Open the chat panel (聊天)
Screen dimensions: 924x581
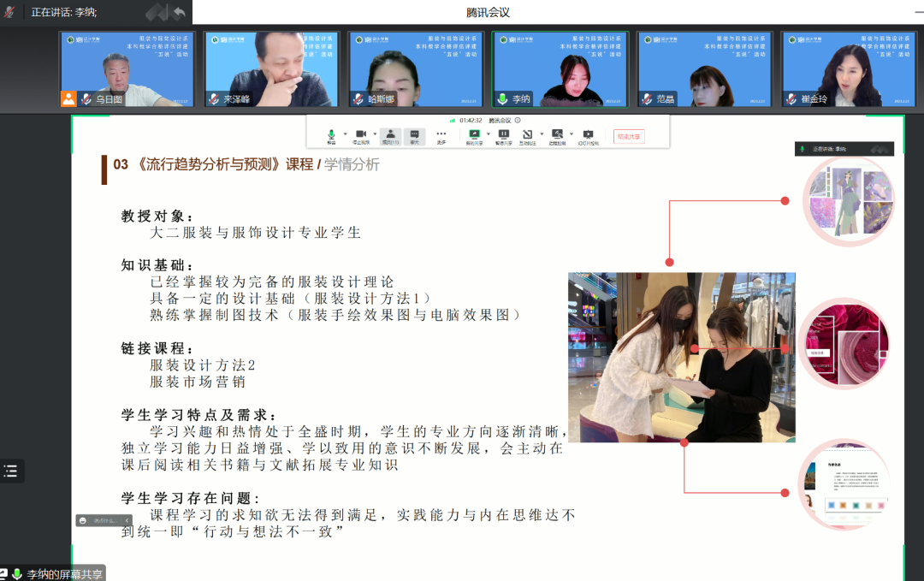pyautogui.click(x=415, y=134)
